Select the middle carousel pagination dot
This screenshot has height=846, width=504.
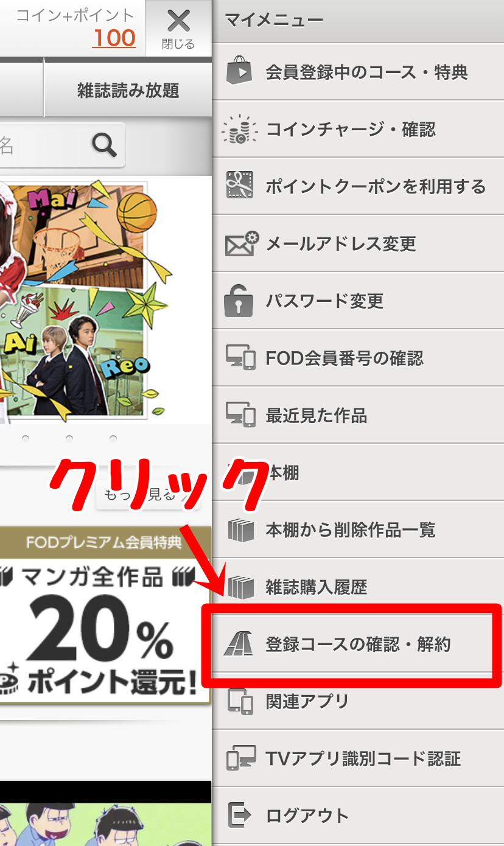point(69,438)
